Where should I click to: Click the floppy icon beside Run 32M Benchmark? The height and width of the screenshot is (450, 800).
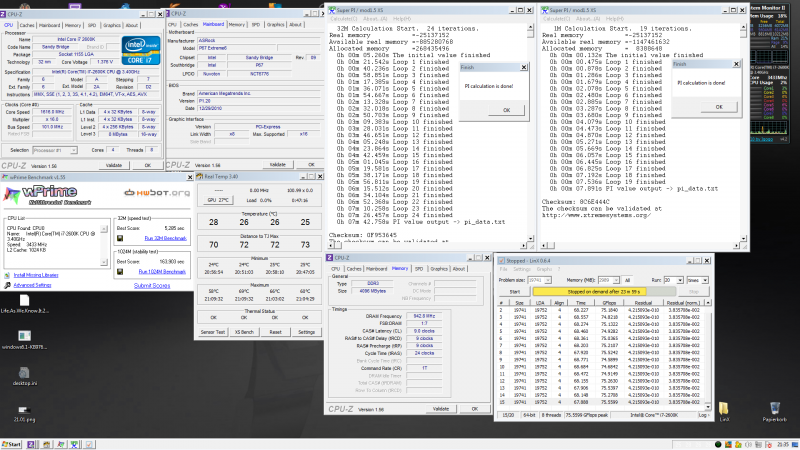click(x=120, y=238)
